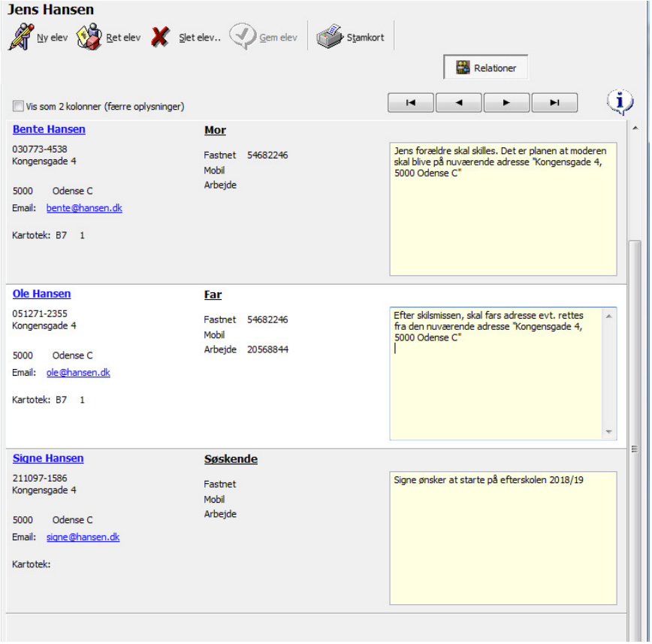Viewport: 652px width, 644px height.
Task: Click Ole's Fastnet number 54682246
Action: coord(267,319)
